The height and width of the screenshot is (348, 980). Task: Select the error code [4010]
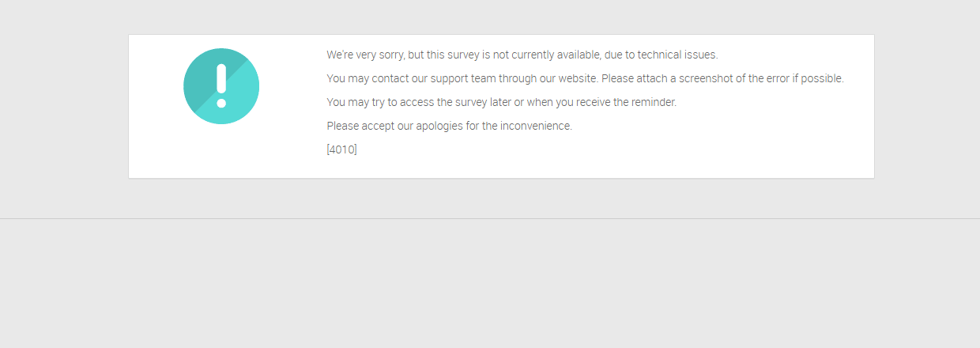pyautogui.click(x=341, y=149)
